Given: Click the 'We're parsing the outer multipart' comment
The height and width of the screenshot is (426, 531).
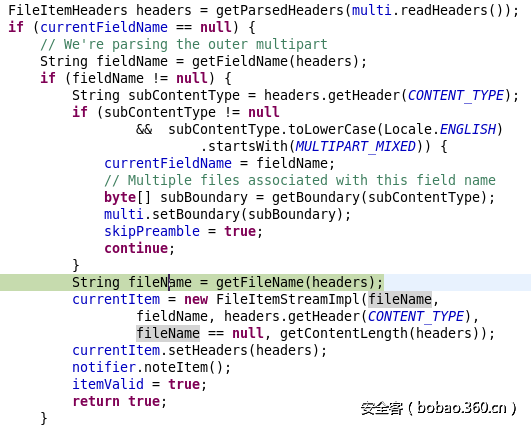Looking at the screenshot, I should [x=184, y=44].
